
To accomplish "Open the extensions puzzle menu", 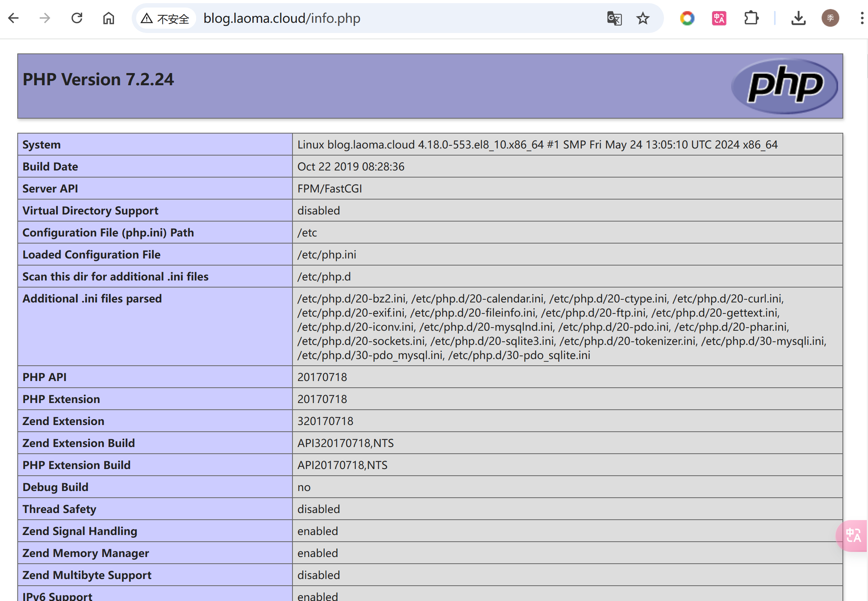I will click(x=751, y=18).
